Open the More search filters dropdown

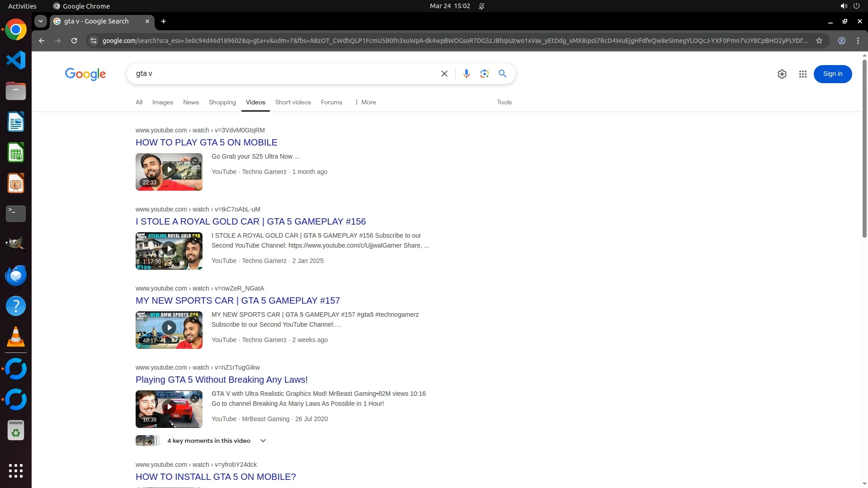pyautogui.click(x=365, y=102)
